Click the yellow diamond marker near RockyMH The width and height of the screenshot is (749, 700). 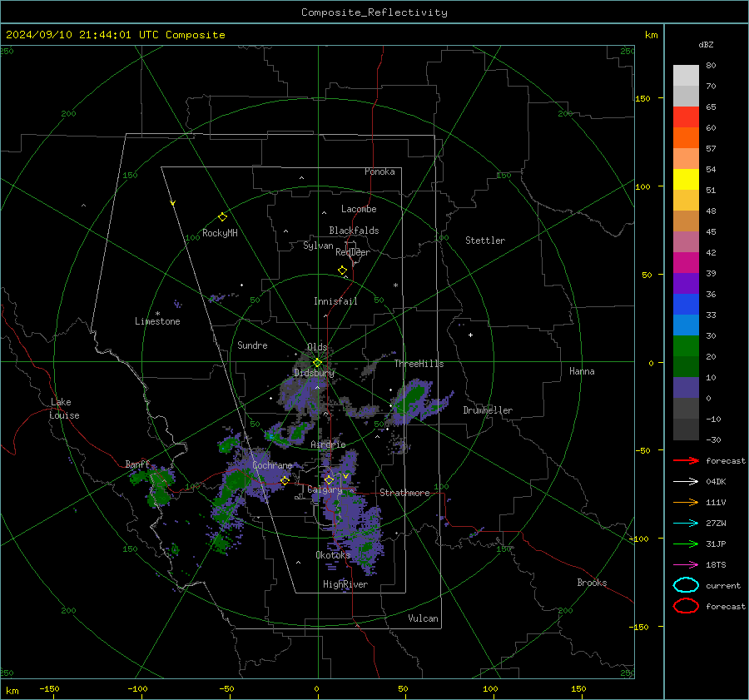[x=222, y=217]
